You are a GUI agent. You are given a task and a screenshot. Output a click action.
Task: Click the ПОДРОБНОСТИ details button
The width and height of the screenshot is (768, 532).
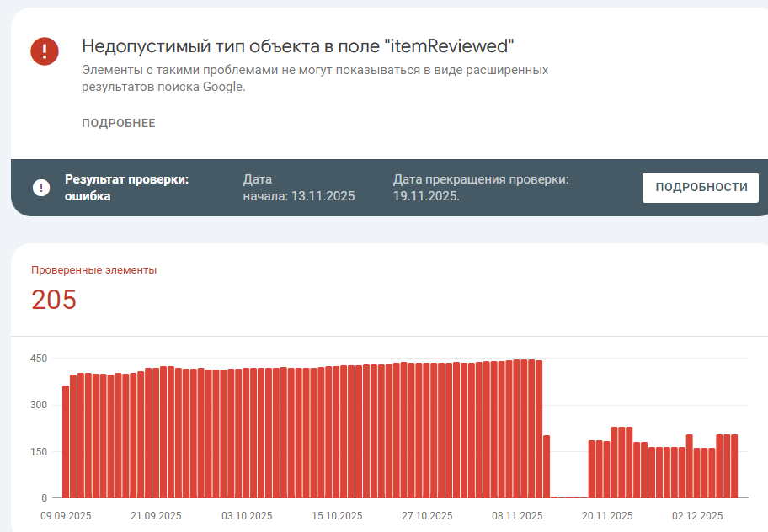tap(701, 188)
